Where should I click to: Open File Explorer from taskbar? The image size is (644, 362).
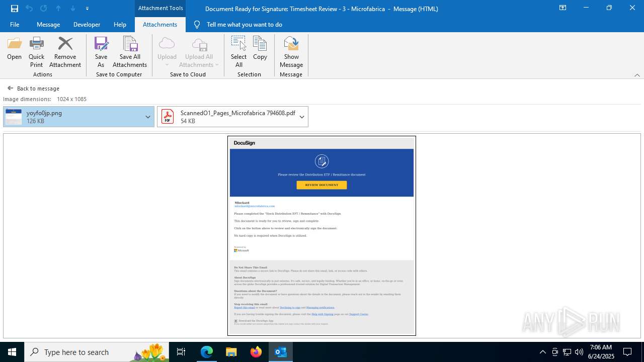pos(231,352)
